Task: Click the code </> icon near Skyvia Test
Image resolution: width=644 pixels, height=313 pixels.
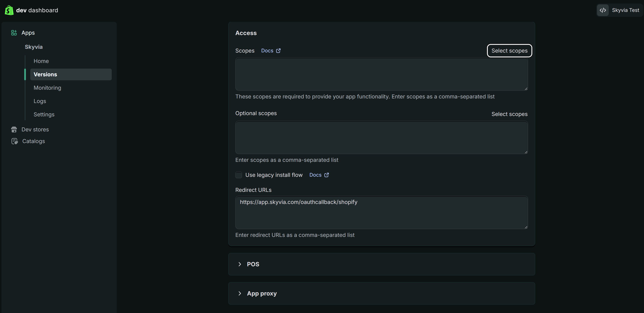Action: (603, 10)
